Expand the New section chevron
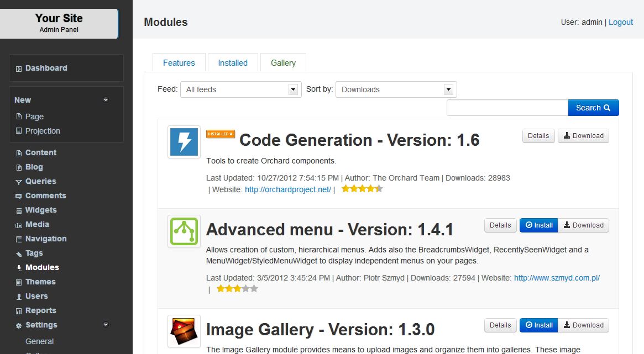Image resolution: width=644 pixels, height=354 pixels. point(105,100)
